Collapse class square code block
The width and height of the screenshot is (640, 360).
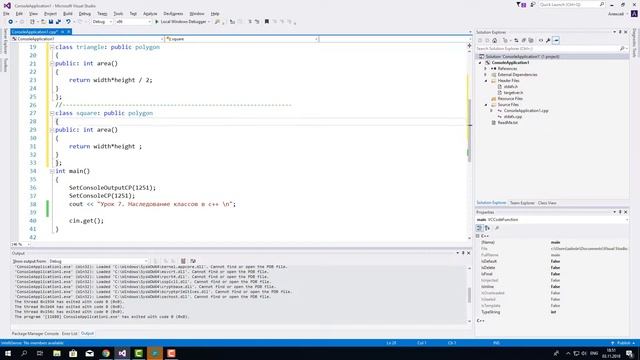tap(52, 113)
